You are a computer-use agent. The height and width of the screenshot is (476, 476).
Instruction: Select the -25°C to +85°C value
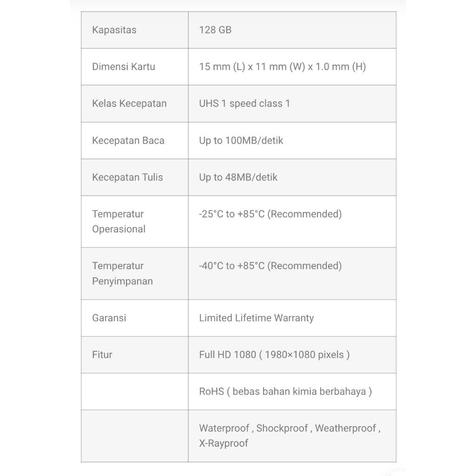point(270,214)
